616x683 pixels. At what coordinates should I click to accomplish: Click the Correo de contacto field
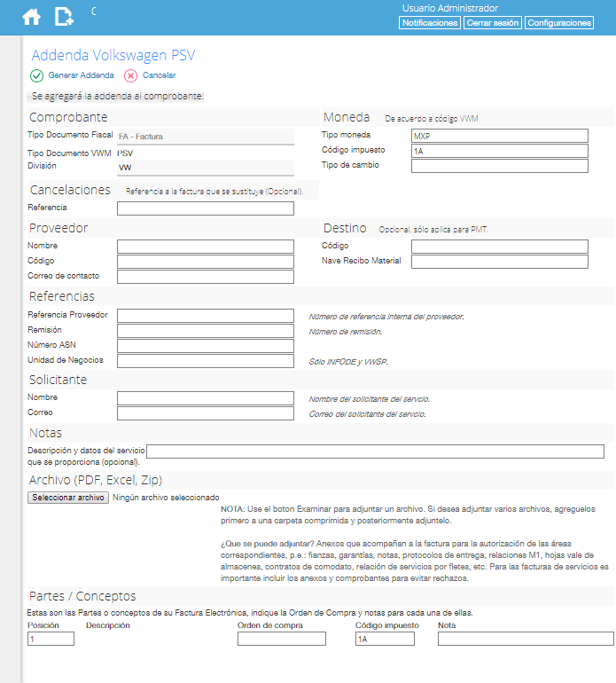(206, 277)
